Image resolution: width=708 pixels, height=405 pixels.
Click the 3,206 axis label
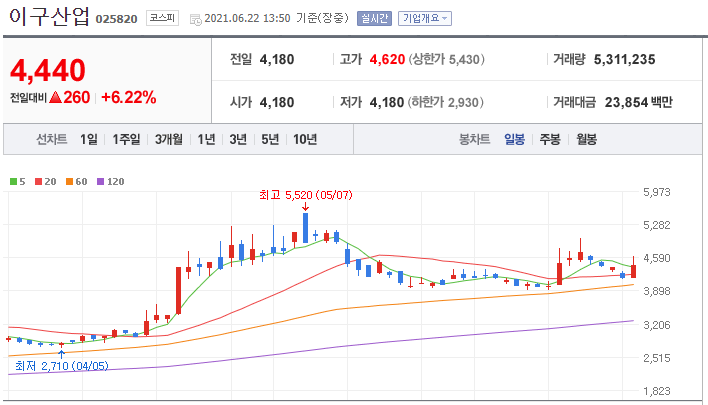pos(657,325)
